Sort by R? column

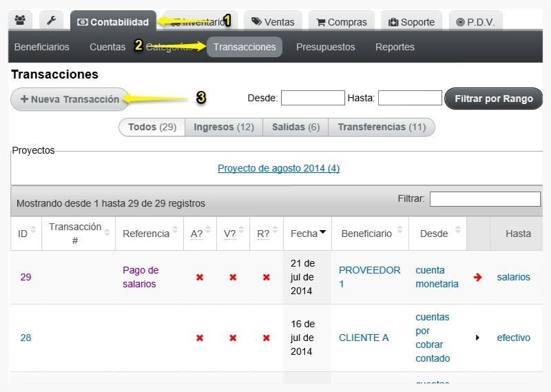267,234
